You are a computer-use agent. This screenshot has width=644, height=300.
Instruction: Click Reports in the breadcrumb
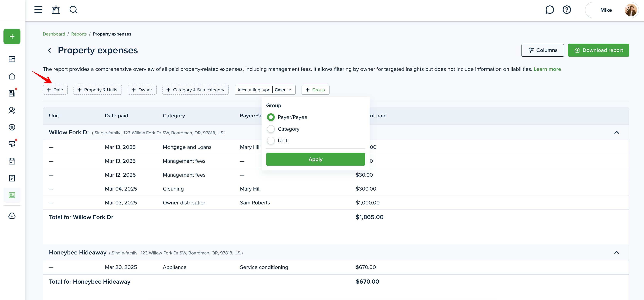point(79,34)
